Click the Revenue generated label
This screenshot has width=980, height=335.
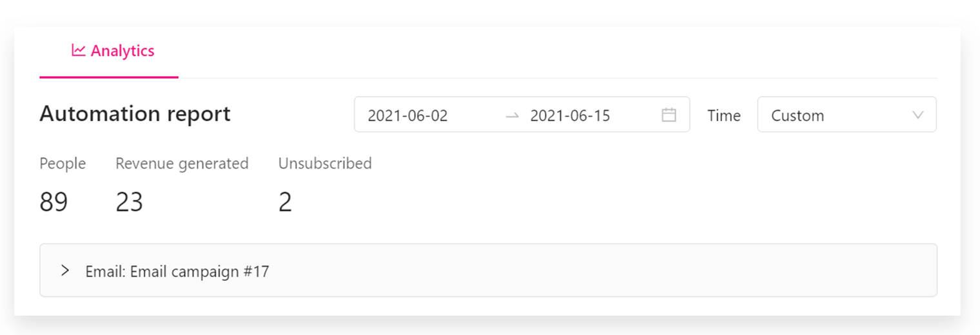[182, 164]
